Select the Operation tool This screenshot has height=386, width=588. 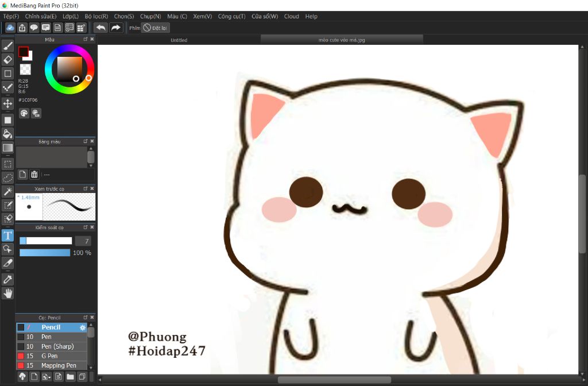click(7, 249)
